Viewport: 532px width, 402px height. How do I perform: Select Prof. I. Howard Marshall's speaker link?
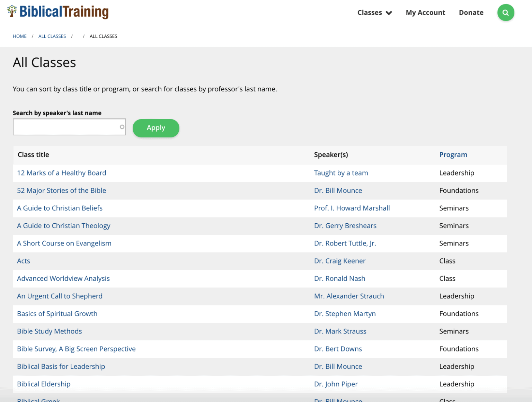352,208
